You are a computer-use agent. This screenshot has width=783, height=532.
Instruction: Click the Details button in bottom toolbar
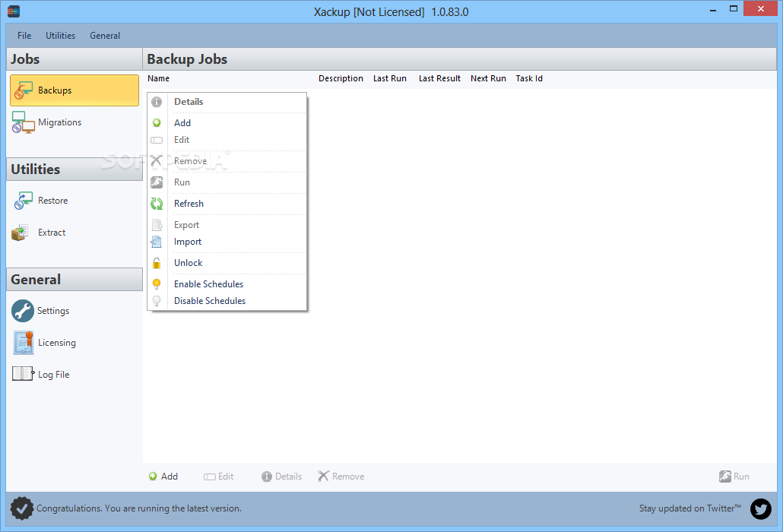click(x=281, y=477)
